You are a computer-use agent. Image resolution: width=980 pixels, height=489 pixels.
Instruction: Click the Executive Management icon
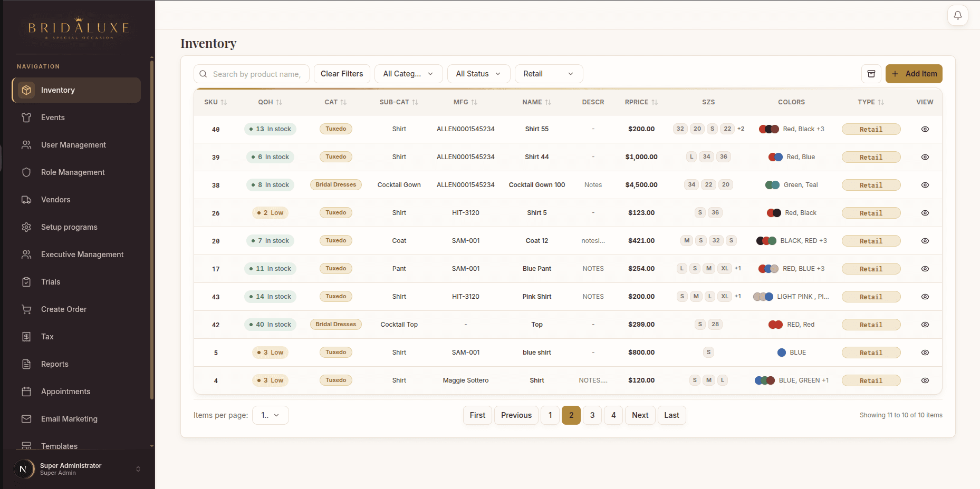click(x=26, y=255)
